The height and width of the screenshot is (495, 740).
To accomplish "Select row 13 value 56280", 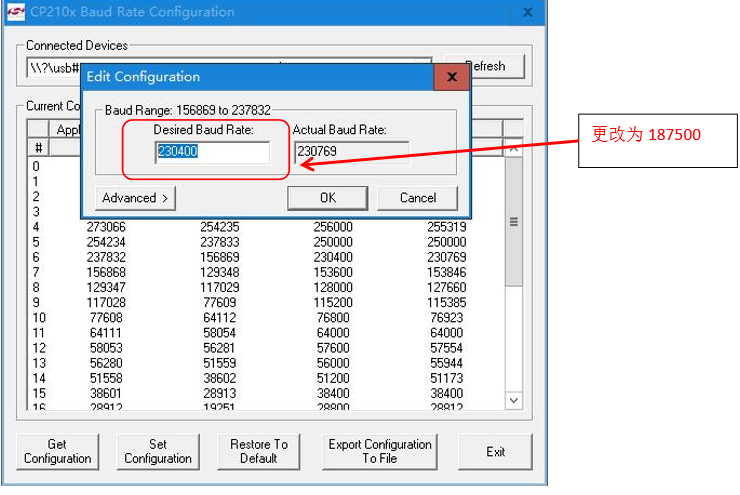I will point(106,363).
